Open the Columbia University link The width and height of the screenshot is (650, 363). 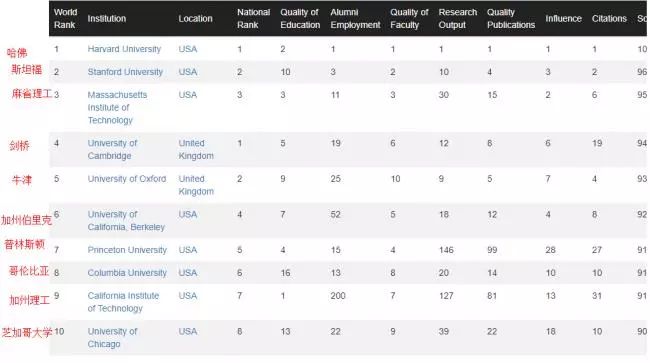(x=127, y=273)
